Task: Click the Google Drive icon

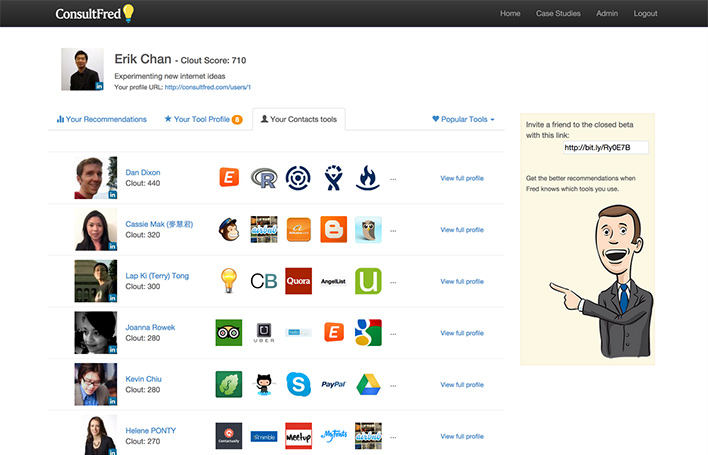Action: pyautogui.click(x=368, y=384)
